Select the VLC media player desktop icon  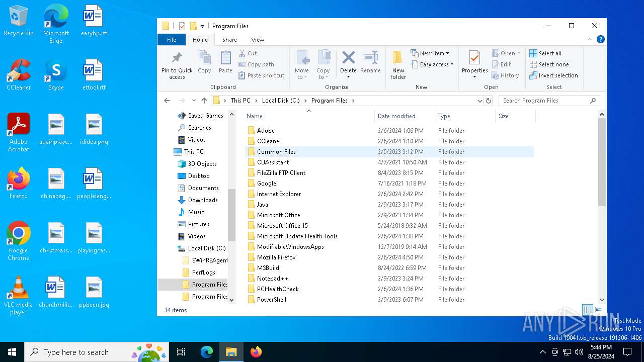(19, 296)
